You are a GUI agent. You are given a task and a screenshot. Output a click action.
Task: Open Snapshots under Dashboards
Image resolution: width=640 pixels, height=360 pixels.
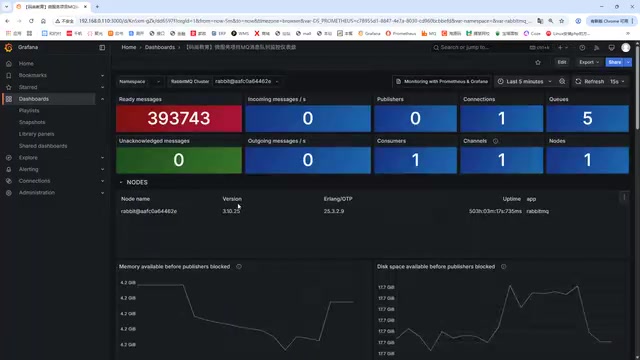click(32, 122)
